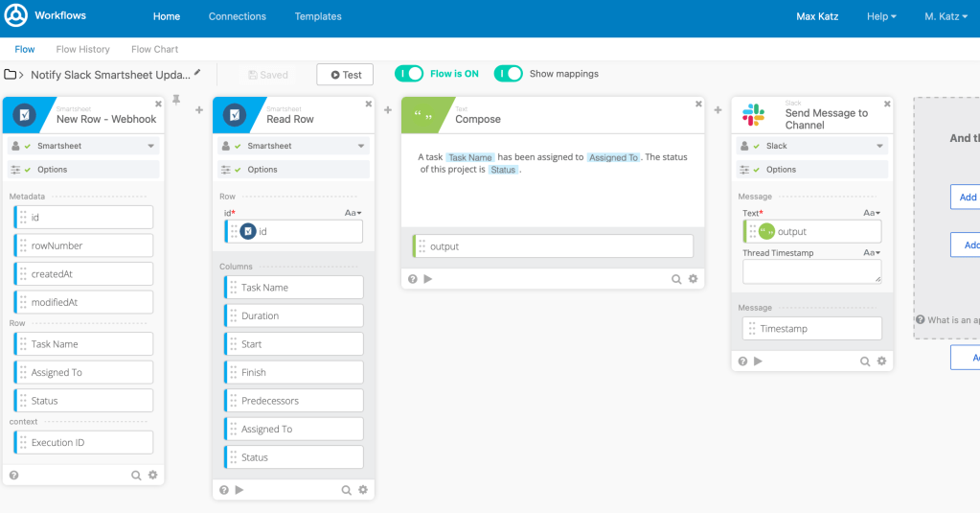The width and height of the screenshot is (980, 513).
Task: Switch to the Flow History tab
Action: point(82,49)
